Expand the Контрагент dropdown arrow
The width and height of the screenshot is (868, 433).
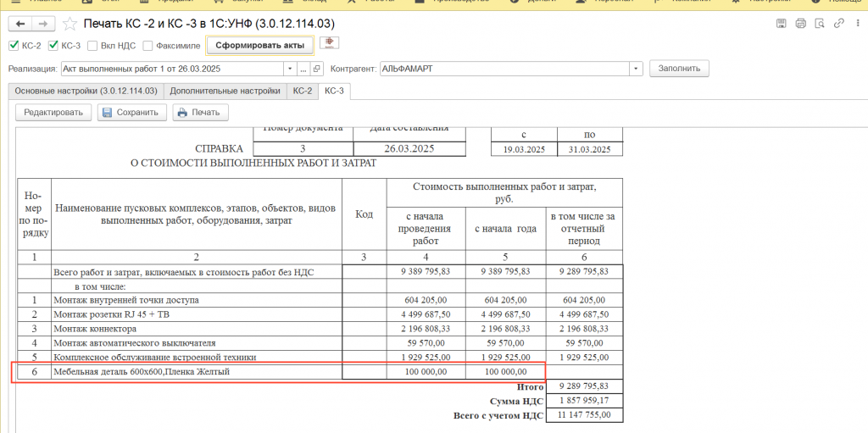[x=636, y=69]
